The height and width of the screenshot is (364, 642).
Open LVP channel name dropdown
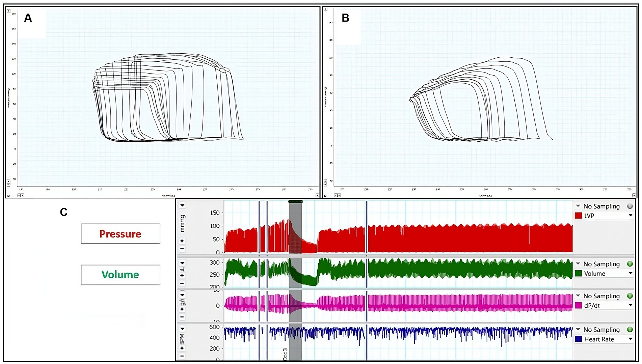(630, 216)
